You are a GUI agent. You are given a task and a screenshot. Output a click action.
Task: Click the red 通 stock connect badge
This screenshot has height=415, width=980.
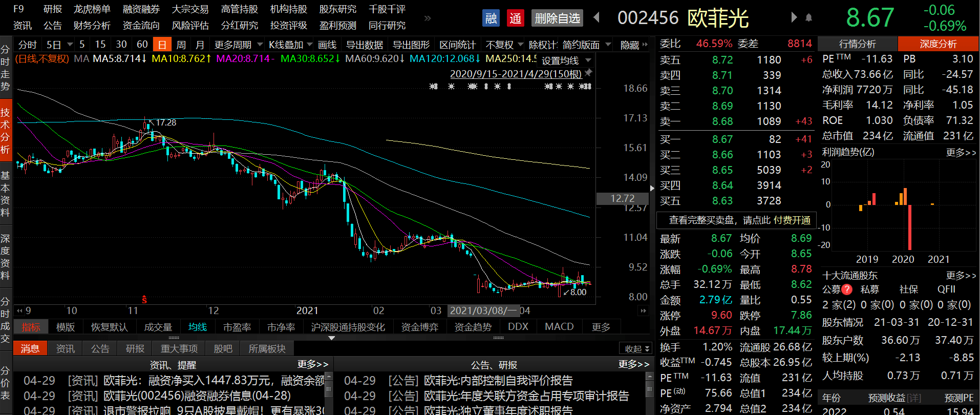[x=515, y=18]
